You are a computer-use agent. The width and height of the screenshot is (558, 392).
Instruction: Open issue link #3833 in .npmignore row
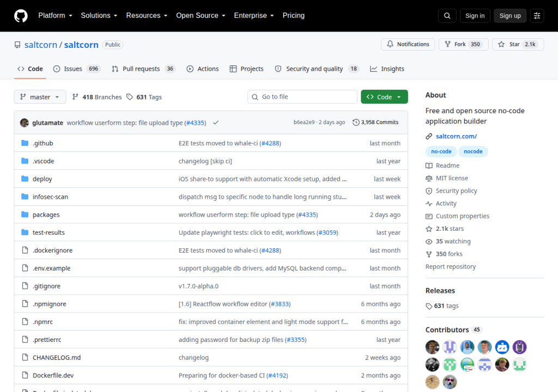tap(280, 304)
